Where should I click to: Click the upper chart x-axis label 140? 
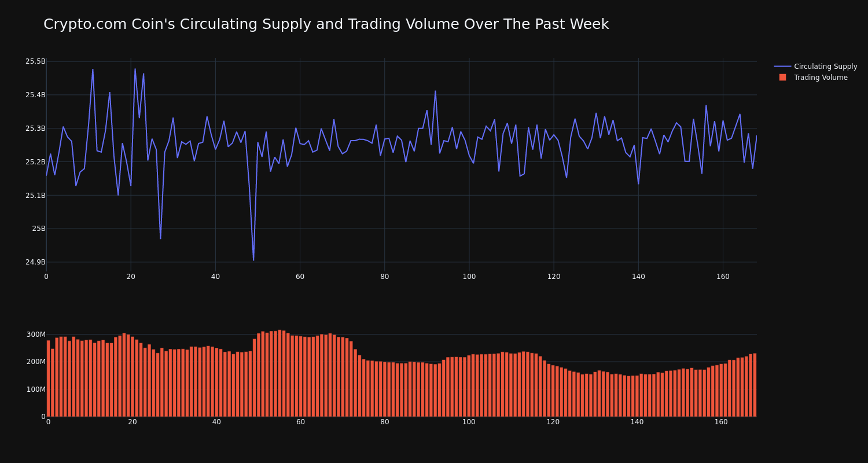[x=638, y=277]
